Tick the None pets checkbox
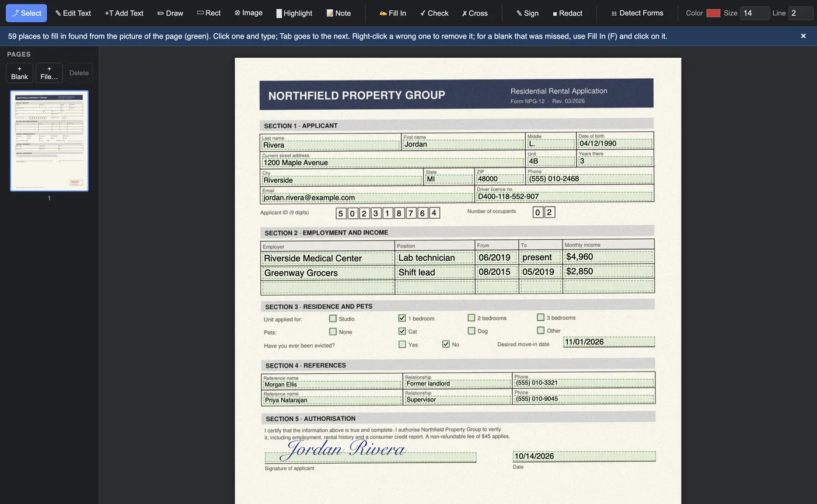The image size is (817, 504). 333,331
